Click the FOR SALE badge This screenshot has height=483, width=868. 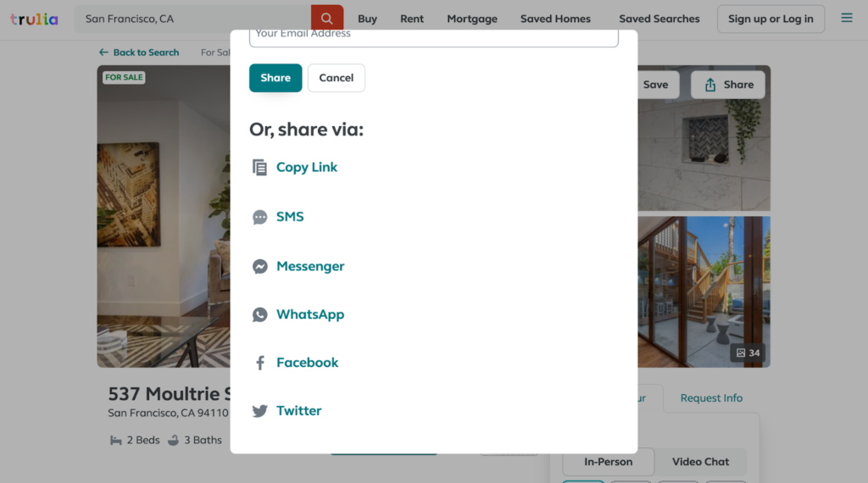coord(124,77)
